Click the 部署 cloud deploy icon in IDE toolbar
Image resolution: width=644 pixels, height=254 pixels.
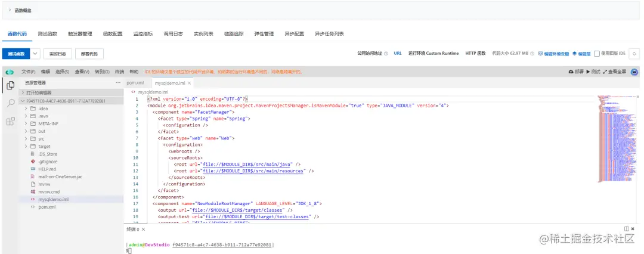point(571,72)
